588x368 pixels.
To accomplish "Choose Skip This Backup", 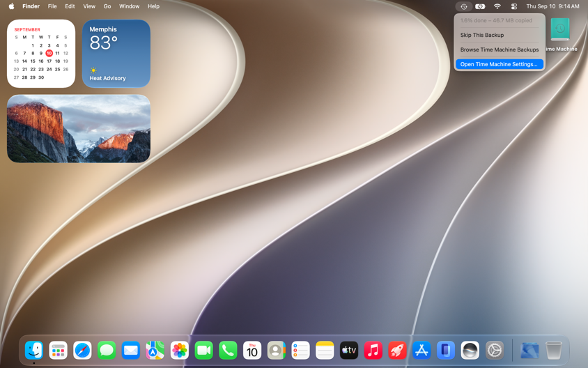I will [x=499, y=35].
